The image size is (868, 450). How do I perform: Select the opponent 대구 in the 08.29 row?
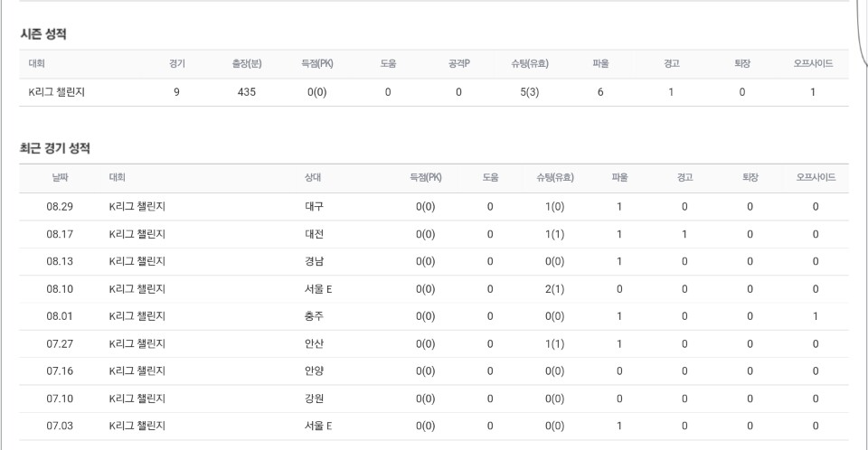click(314, 207)
